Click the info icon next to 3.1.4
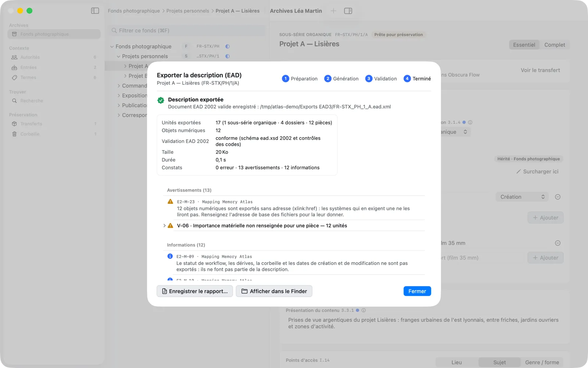Viewport: 588px width, 368px height. click(x=470, y=122)
